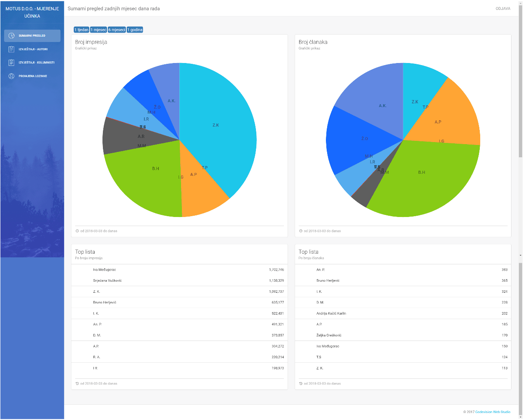
Task: Switch to the 1 mjesec period
Action: (98, 30)
